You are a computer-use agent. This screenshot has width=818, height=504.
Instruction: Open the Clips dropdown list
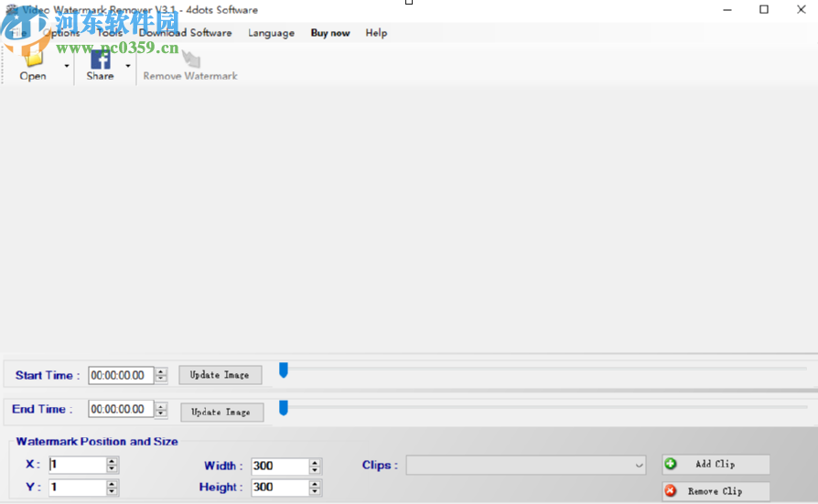coord(526,466)
